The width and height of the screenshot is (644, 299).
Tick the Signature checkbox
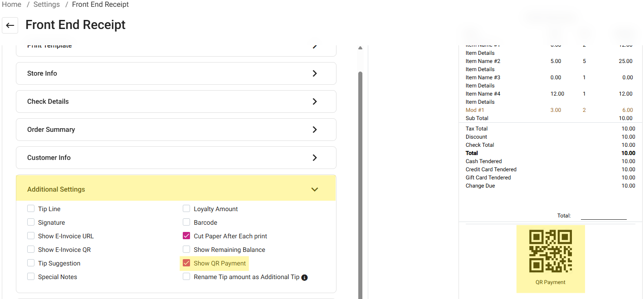[x=31, y=222]
